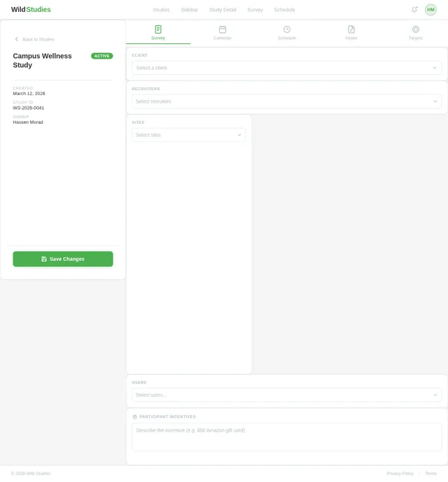Click the CLIENT section label
Viewport: 448px width, 482px height.
tap(140, 55)
